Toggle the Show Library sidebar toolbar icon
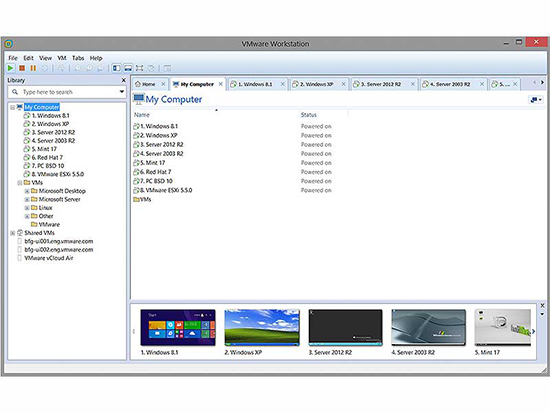The image size is (550, 413). click(x=116, y=68)
